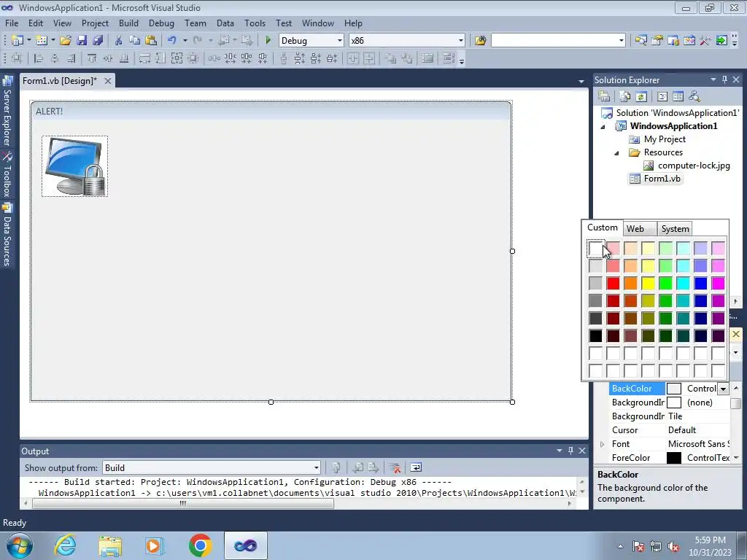The width and height of the screenshot is (747, 560).
Task: Select My Project in Solution Explorer
Action: pyautogui.click(x=657, y=139)
